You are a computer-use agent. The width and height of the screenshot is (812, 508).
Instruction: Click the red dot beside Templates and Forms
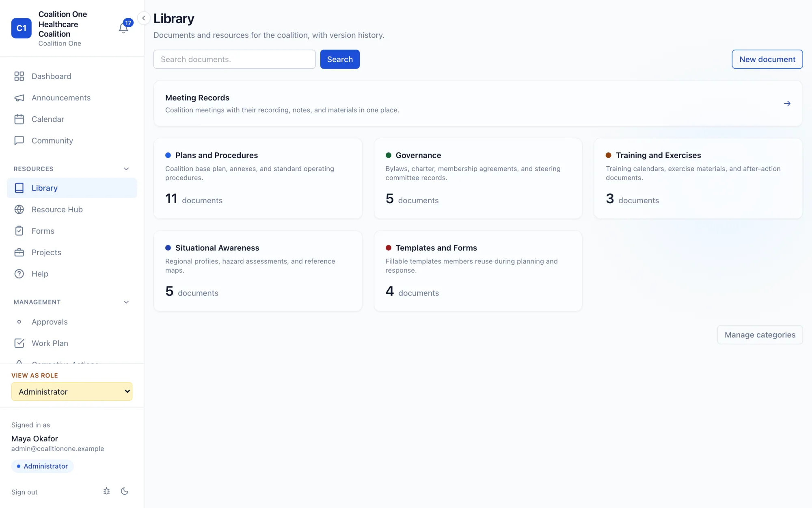point(389,248)
